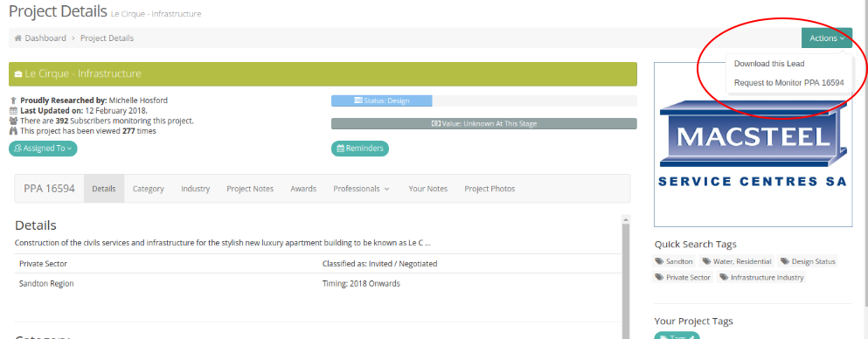Click the binoculars icon beside viewed count

(x=13, y=131)
